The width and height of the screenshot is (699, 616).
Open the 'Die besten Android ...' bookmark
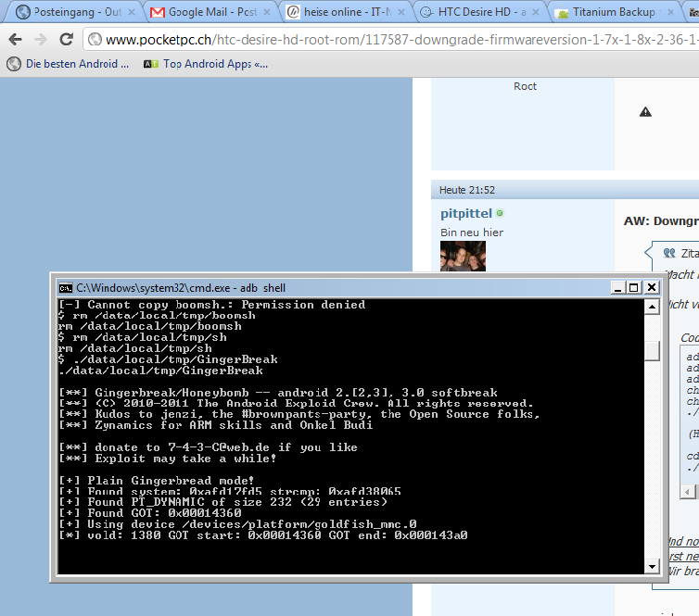(70, 64)
